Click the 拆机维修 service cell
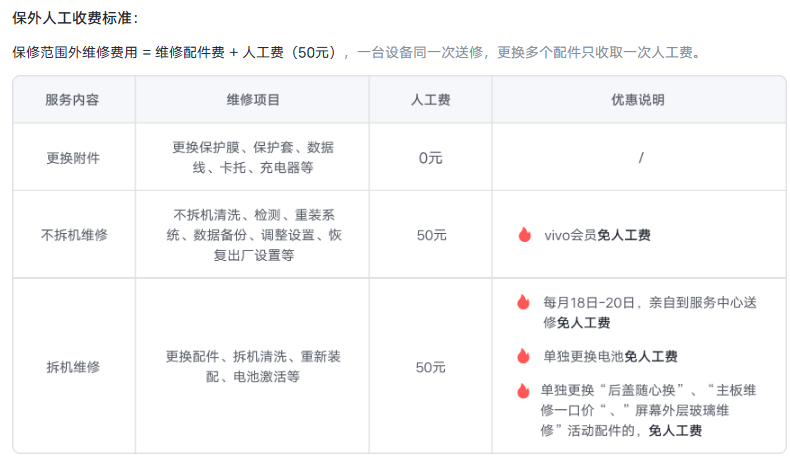This screenshot has width=790, height=462. [x=72, y=367]
